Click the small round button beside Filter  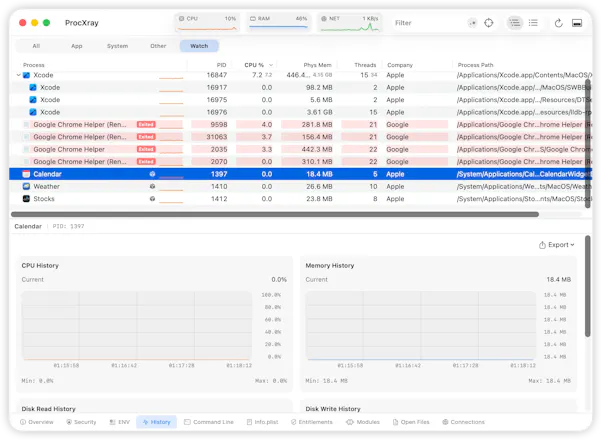[473, 23]
